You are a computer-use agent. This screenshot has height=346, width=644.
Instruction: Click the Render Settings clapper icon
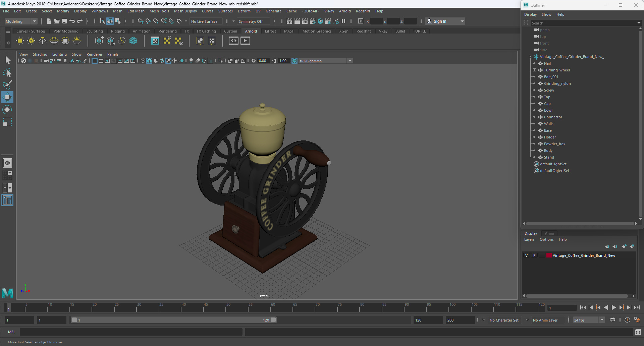click(312, 21)
